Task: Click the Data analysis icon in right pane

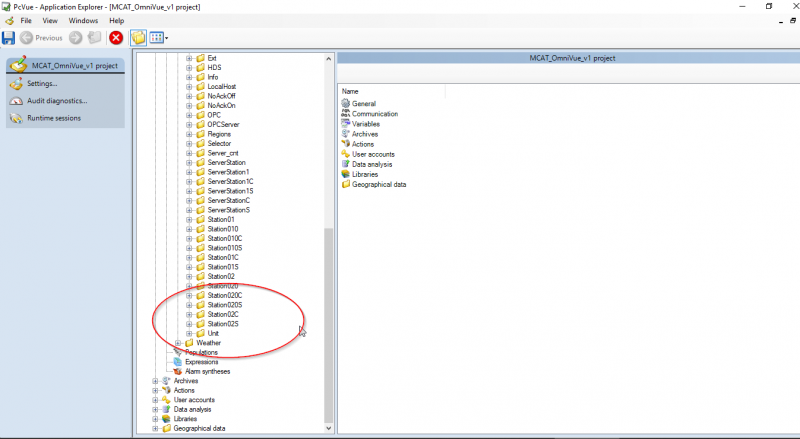Action: 346,164
